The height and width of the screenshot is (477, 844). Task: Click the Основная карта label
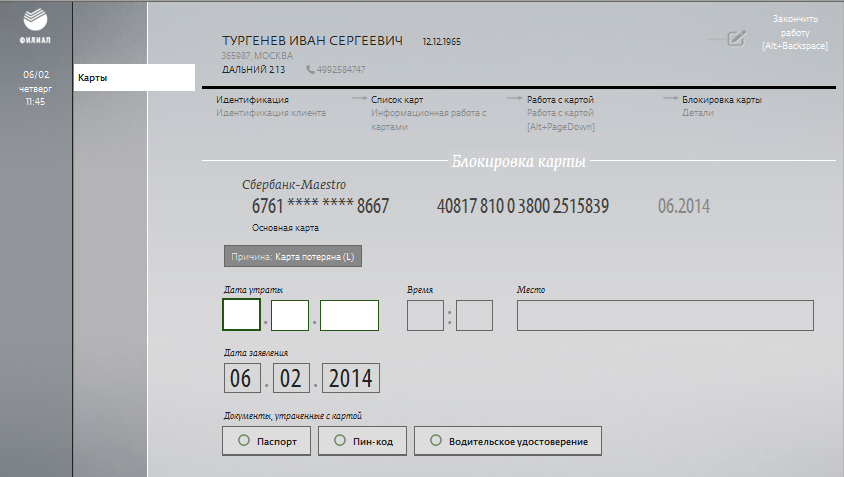pos(285,228)
